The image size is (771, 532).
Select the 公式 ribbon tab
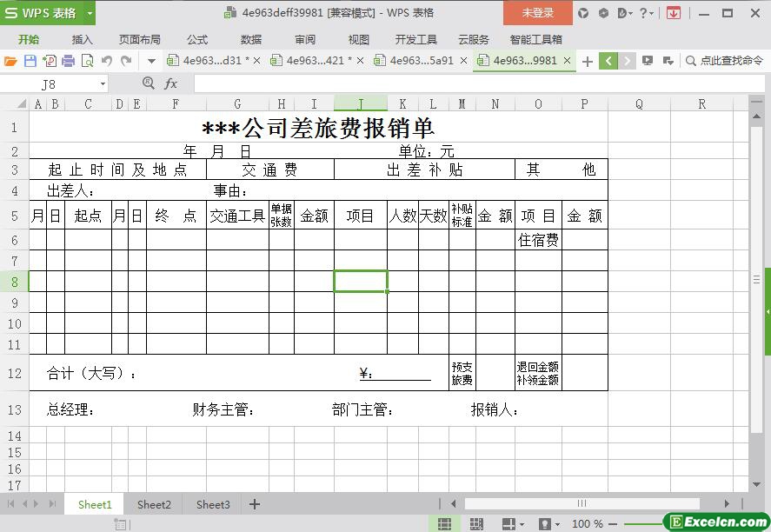(x=197, y=39)
